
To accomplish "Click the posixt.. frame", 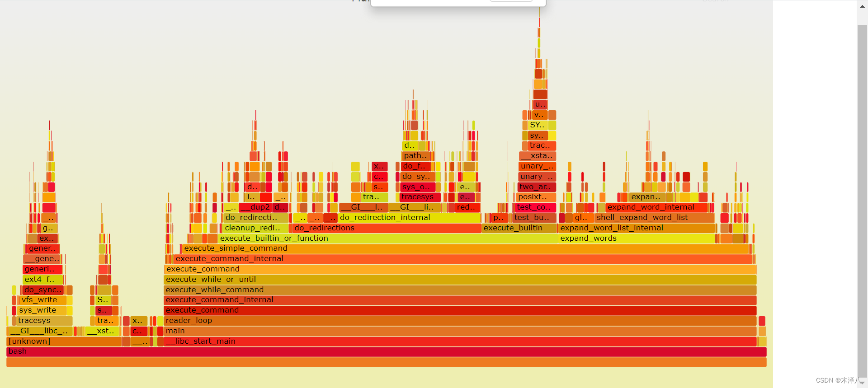I will 536,196.
